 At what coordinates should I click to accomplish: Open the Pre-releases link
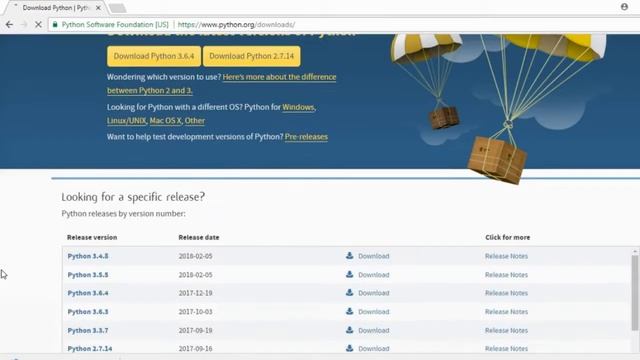tap(306, 137)
